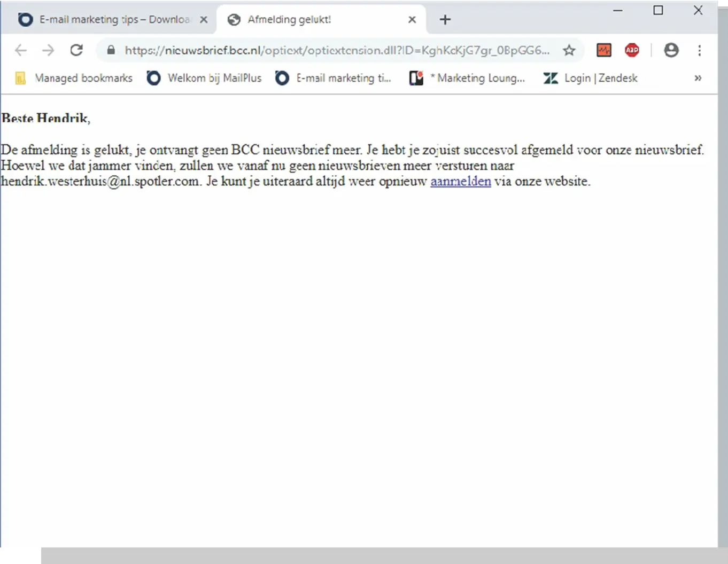Click the address bar URL
Screen dimensions: 728x564
pos(337,50)
